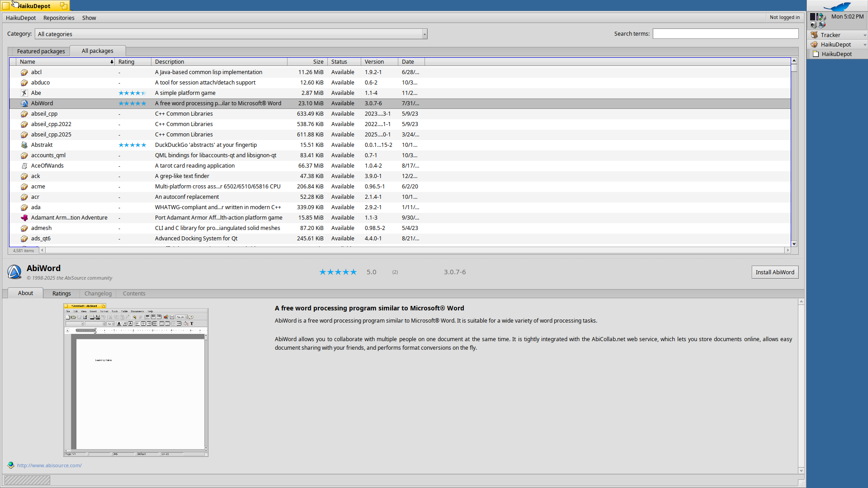The image size is (868, 488).
Task: Open the Show menu
Action: [x=89, y=18]
